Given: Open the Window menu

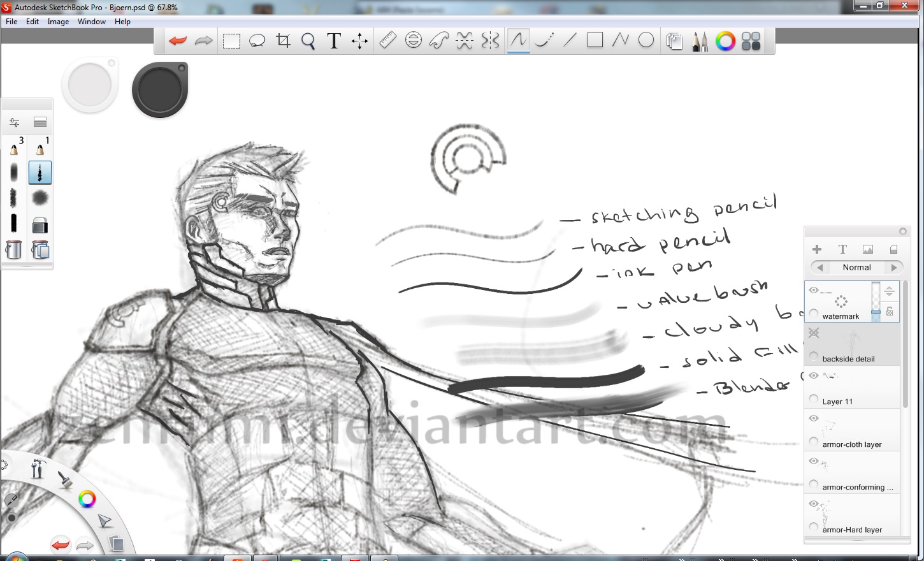Looking at the screenshot, I should click(x=91, y=21).
